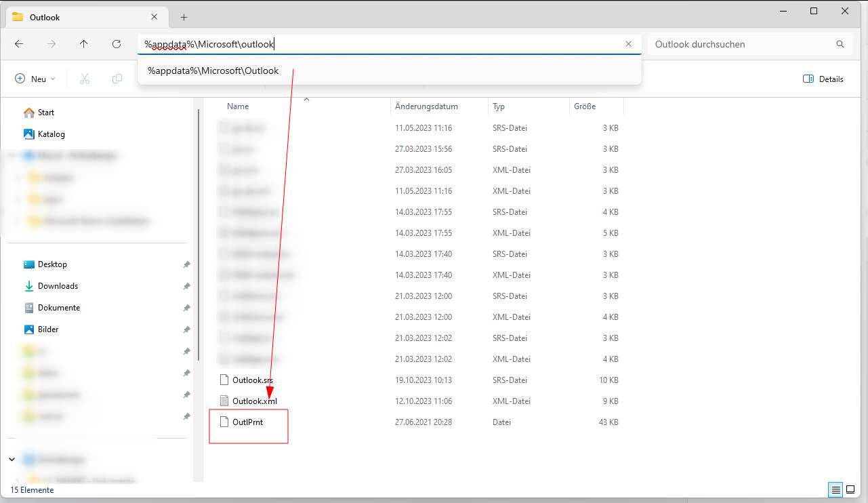Clear the address bar with the X
This screenshot has height=503, width=868.
point(628,44)
